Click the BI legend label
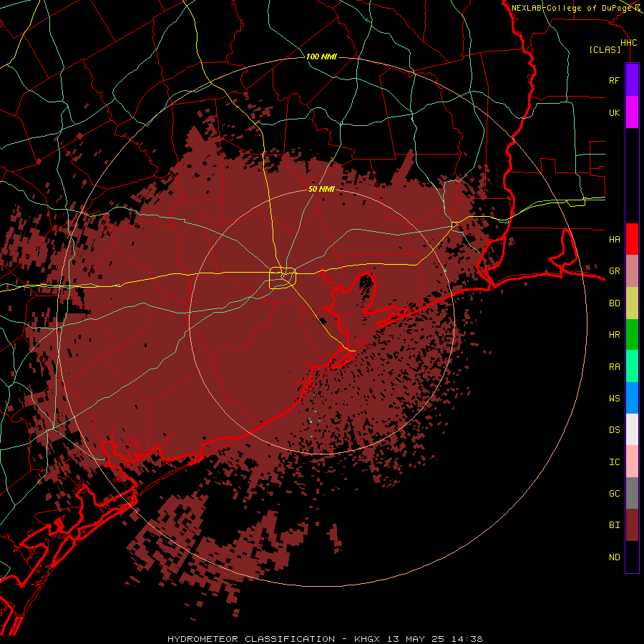The width and height of the screenshot is (644, 644). point(614,525)
